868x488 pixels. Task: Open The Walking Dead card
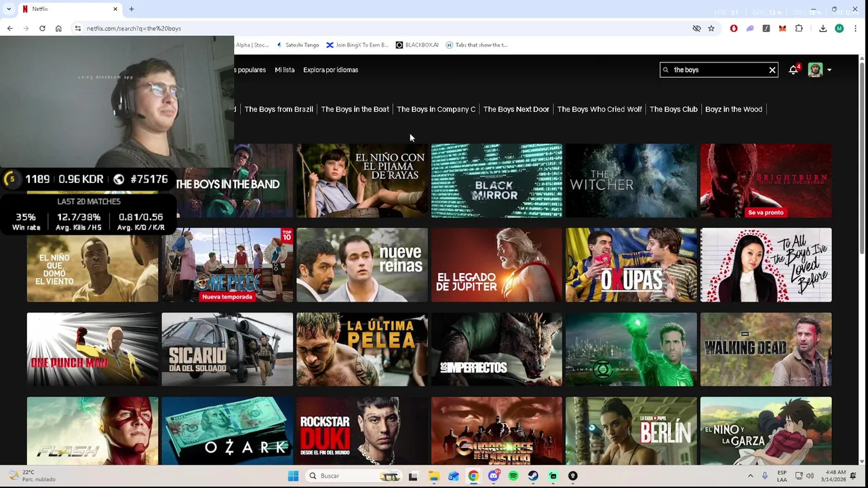pyautogui.click(x=766, y=349)
